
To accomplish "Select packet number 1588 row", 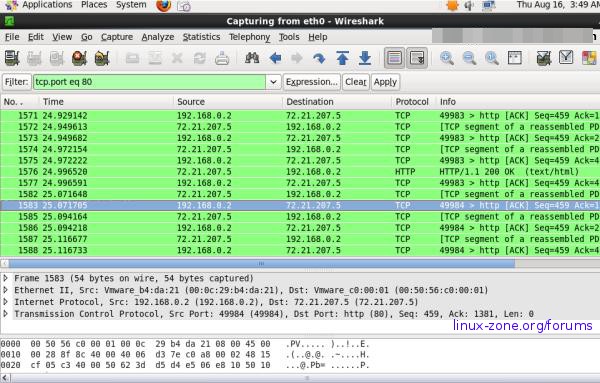I will coord(300,250).
